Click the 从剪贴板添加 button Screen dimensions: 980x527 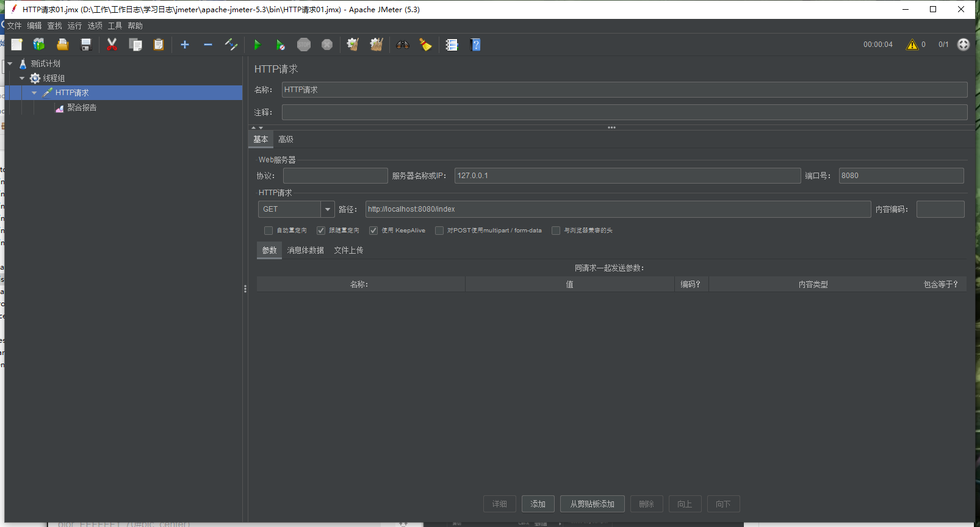click(593, 504)
